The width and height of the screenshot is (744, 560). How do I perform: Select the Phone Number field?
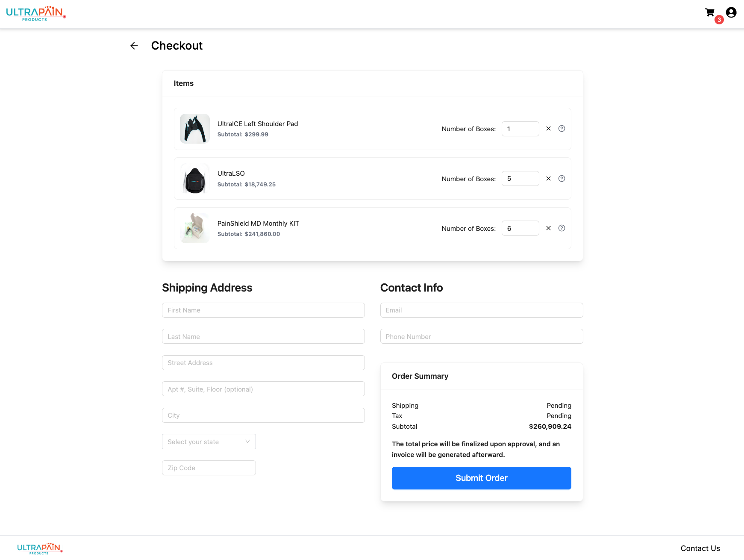[481, 336]
